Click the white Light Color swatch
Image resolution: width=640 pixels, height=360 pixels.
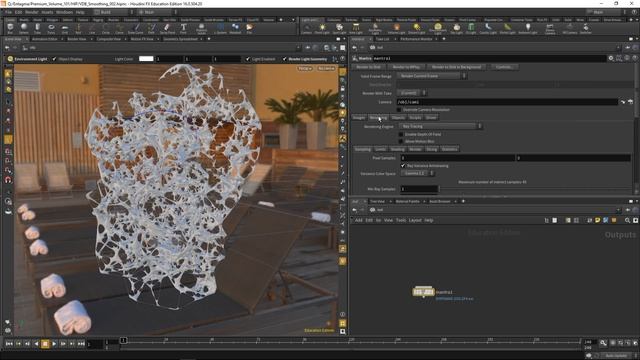coord(146,59)
